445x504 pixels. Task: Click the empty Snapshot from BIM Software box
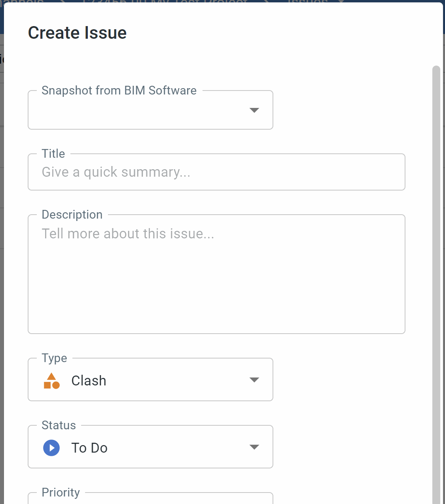[150, 110]
